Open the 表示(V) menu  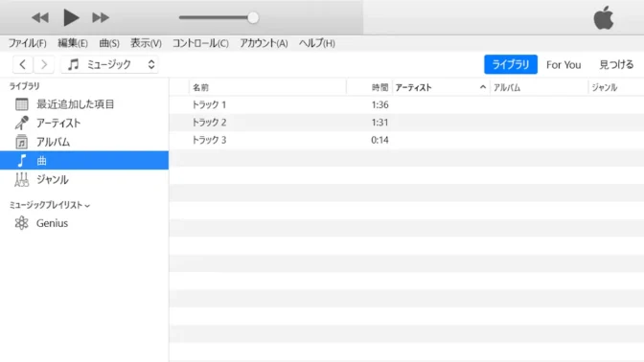[146, 43]
